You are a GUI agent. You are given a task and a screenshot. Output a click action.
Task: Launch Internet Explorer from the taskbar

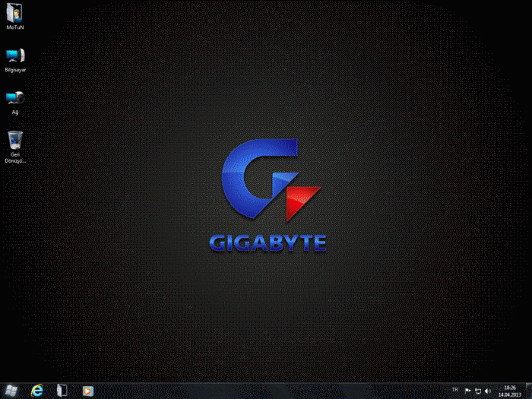37,391
